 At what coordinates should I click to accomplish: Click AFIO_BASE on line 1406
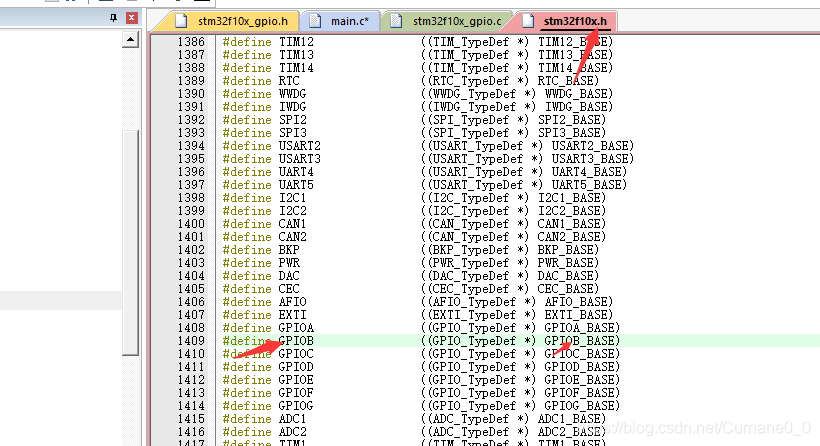576,302
